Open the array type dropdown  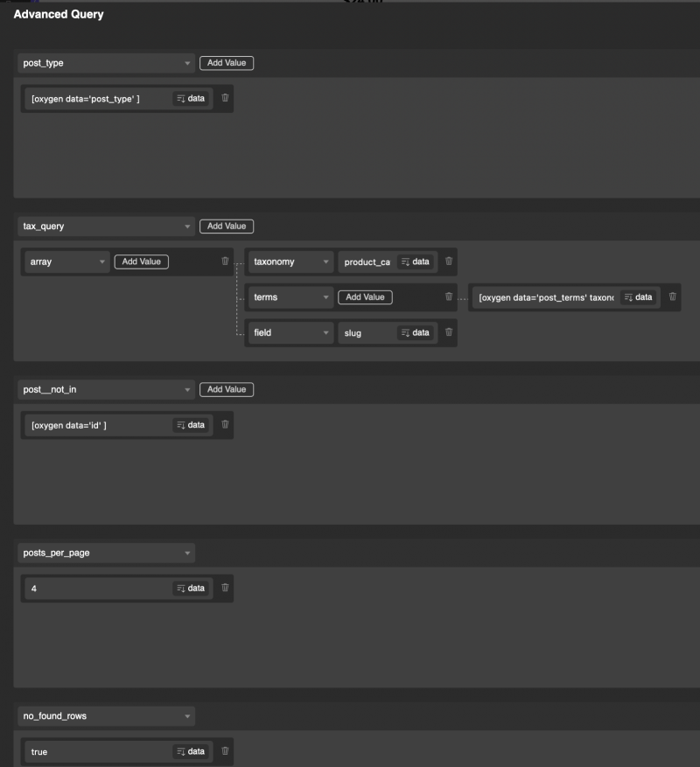pyautogui.click(x=66, y=261)
